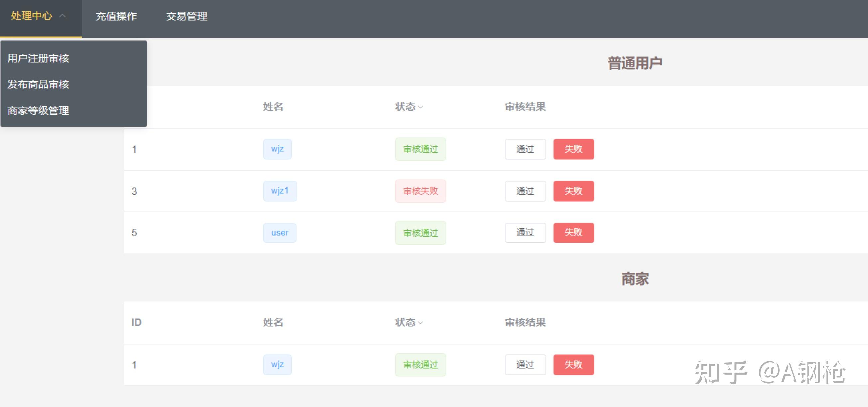Click ID column header in 商家 table
The image size is (868, 407).
point(136,322)
